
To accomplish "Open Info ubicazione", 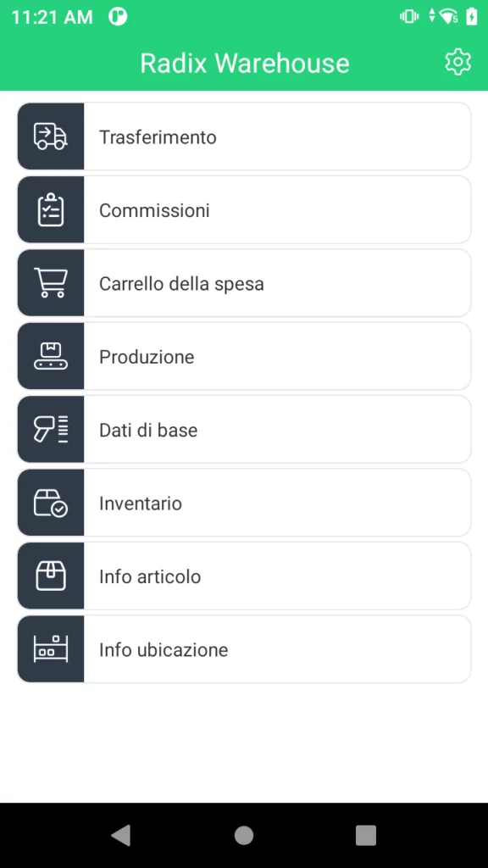I will pyautogui.click(x=244, y=649).
